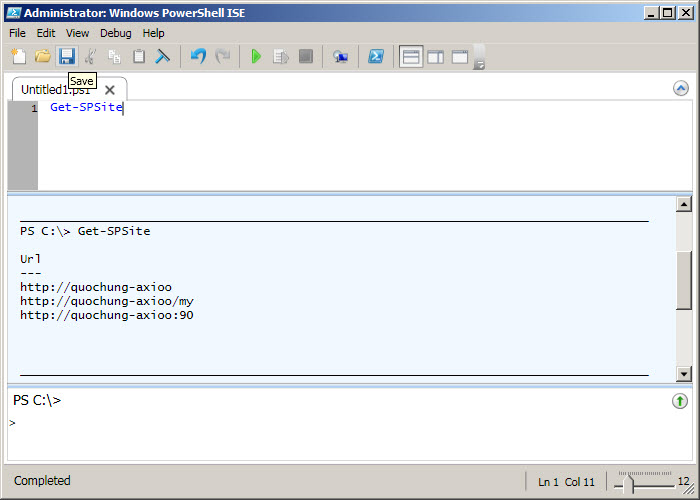Cut selection with the scissors icon
Screen dimensions: 700x500
pyautogui.click(x=91, y=56)
